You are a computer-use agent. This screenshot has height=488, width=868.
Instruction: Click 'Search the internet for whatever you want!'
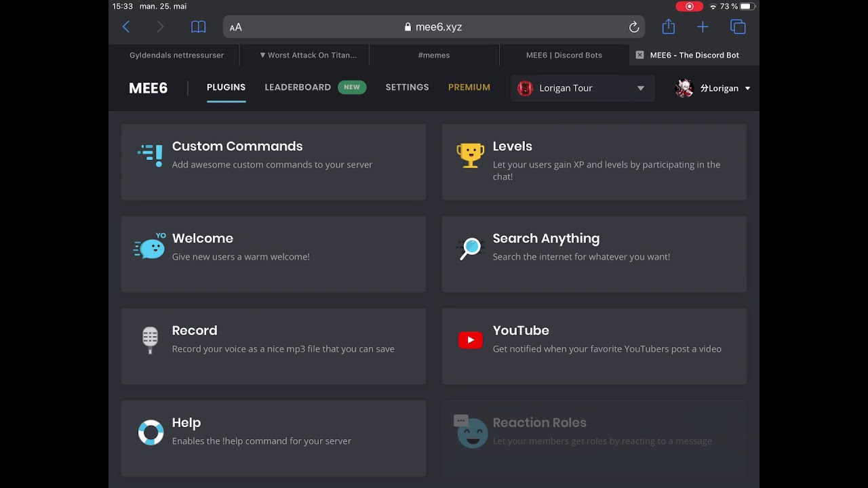pos(581,257)
